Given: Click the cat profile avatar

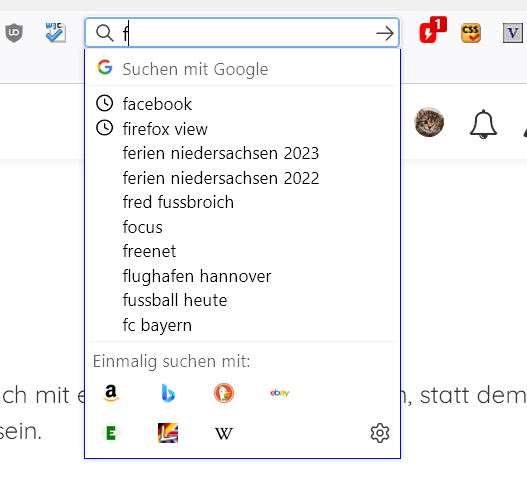Looking at the screenshot, I should [429, 122].
